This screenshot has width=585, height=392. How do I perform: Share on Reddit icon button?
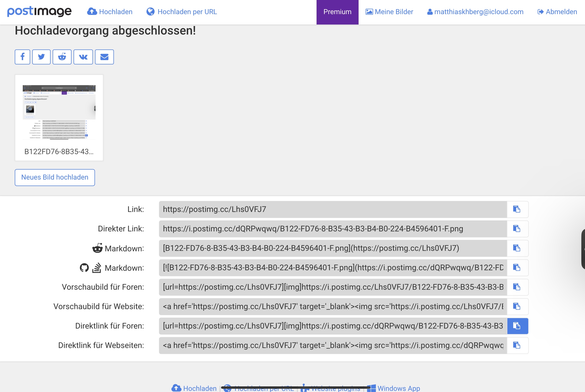[62, 57]
